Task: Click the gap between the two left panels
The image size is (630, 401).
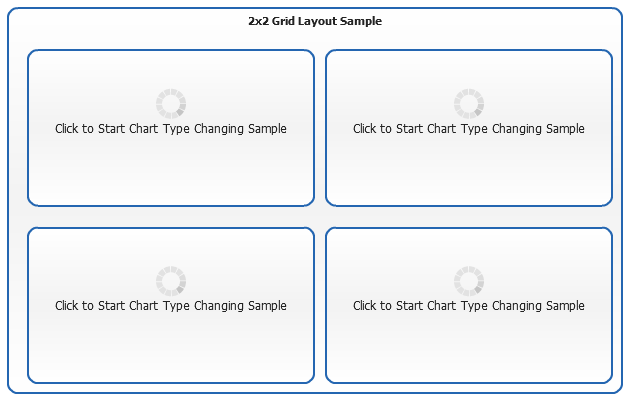Action: pyautogui.click(x=171, y=217)
